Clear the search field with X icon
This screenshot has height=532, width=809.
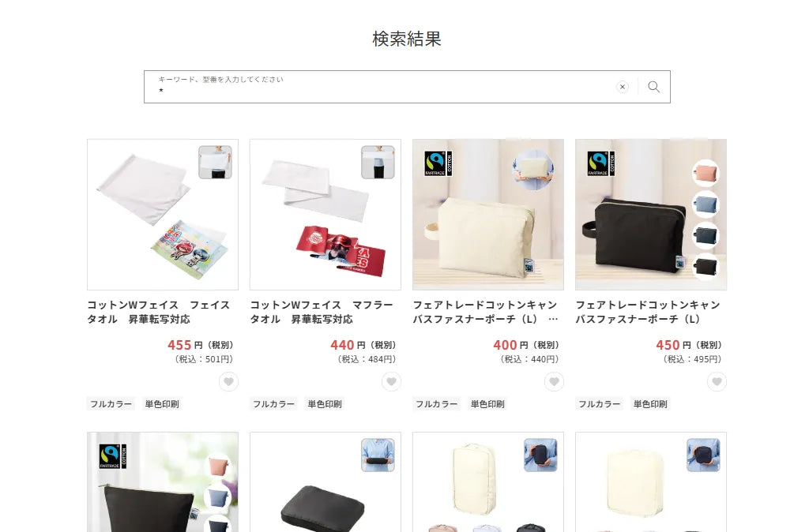623,87
